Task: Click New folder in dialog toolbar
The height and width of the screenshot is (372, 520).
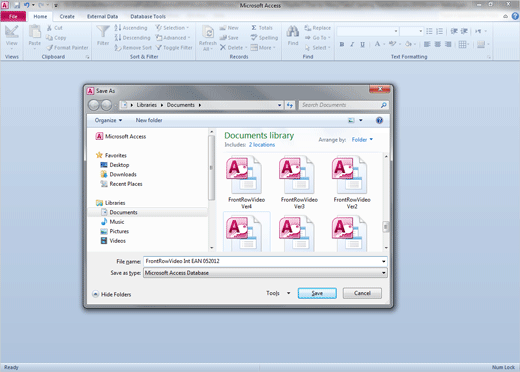Action: (x=149, y=120)
